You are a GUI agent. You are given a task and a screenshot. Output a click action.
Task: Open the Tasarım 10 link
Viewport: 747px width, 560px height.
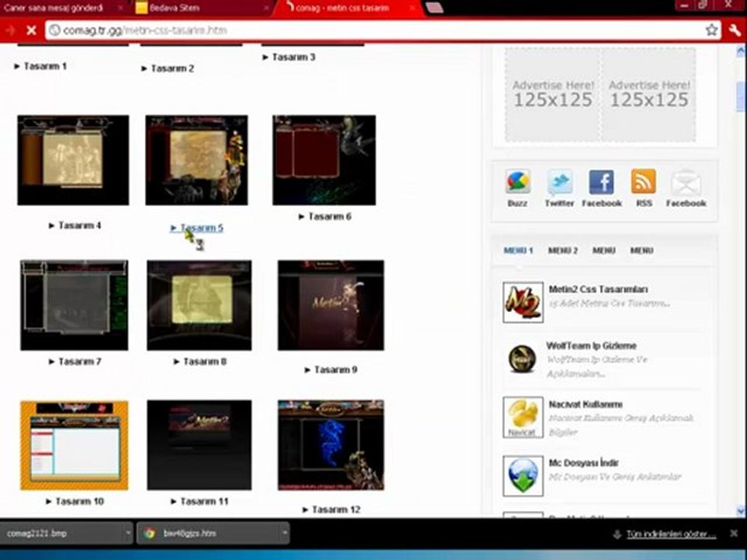(x=75, y=502)
